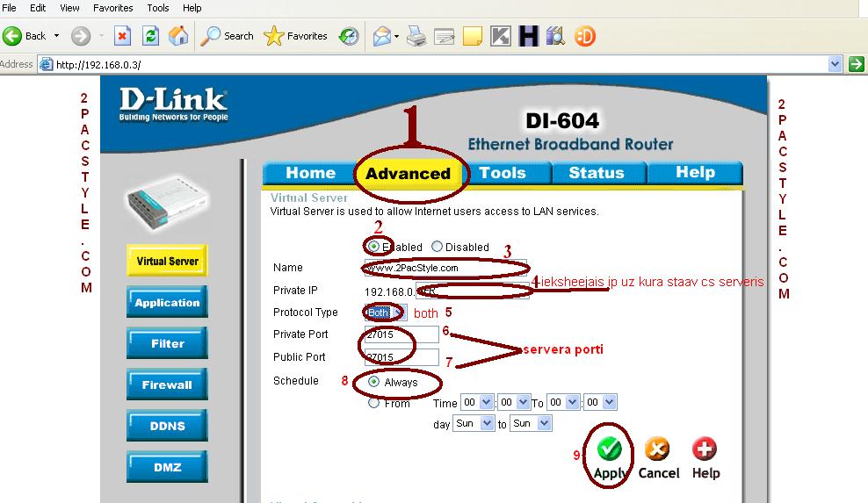Image resolution: width=868 pixels, height=503 pixels.
Task: Open the Favorites star icon
Action: pyautogui.click(x=273, y=36)
